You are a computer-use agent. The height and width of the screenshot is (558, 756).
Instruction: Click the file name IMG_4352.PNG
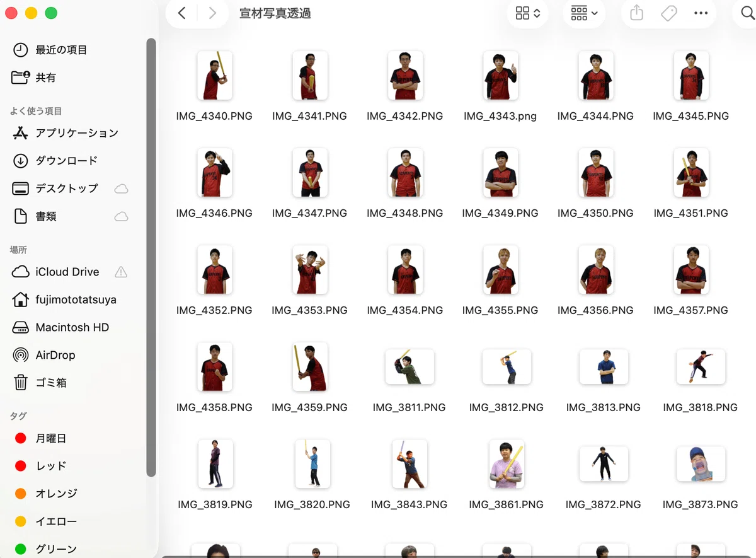214,310
